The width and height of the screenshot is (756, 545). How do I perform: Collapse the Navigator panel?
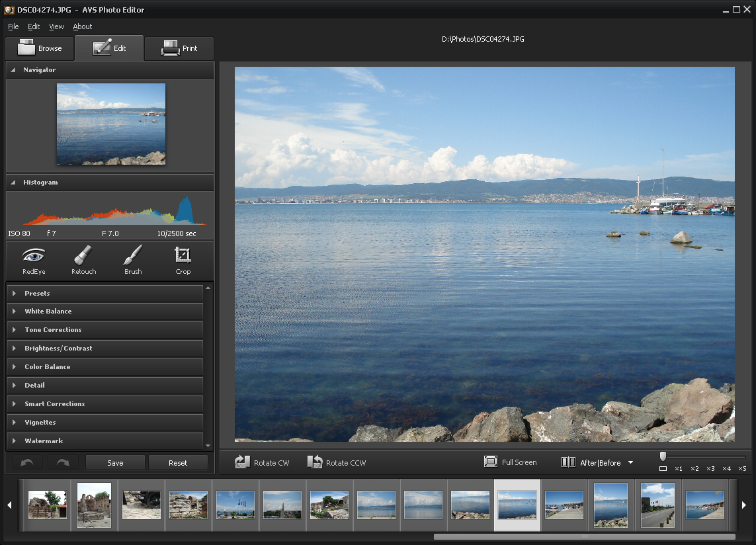(x=13, y=70)
